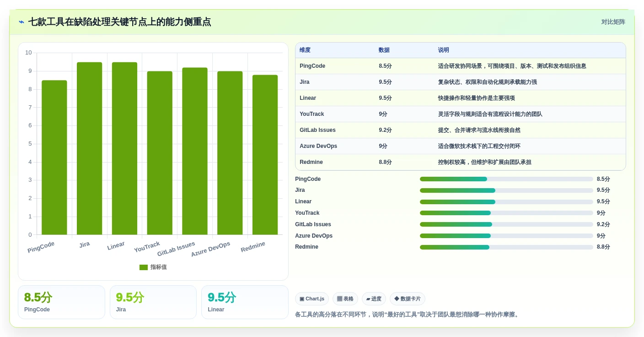Click the 对比矩阵 label

(613, 22)
